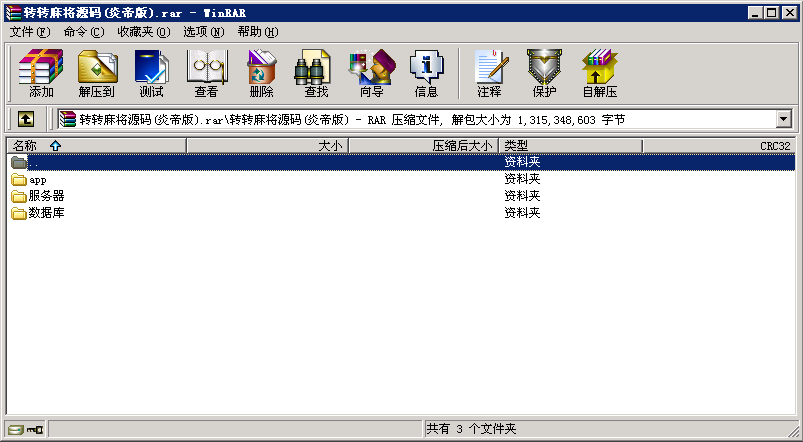
Task: Open the 文件(F) menu
Action: point(30,32)
